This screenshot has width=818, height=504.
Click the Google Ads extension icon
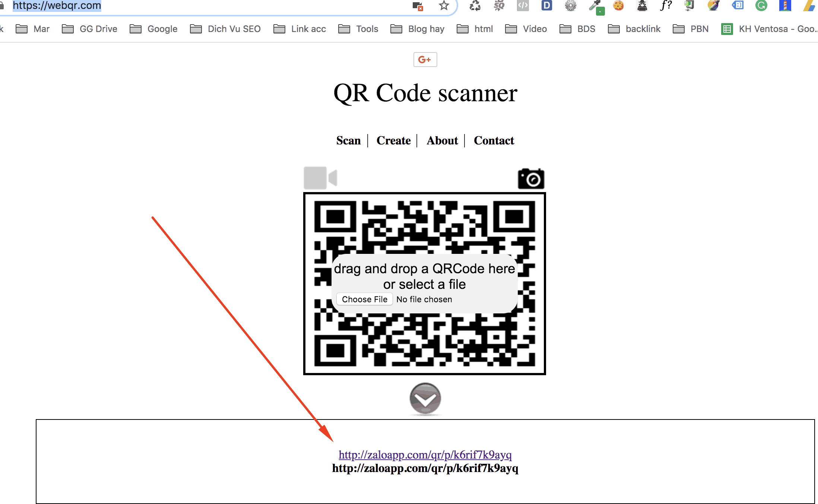coord(810,6)
